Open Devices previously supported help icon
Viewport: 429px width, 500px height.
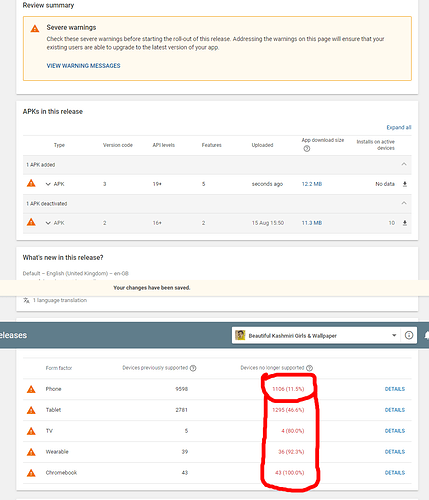tap(193, 368)
